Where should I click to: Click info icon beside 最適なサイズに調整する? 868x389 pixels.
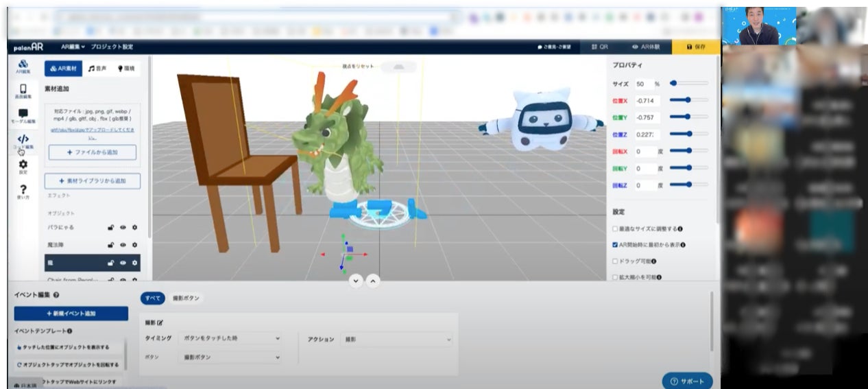tap(679, 228)
